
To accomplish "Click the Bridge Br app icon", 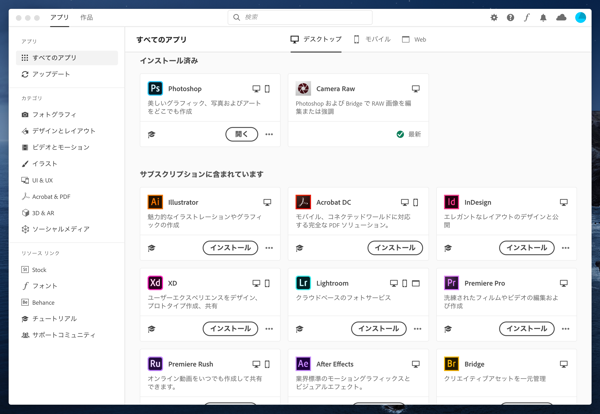I will click(451, 364).
